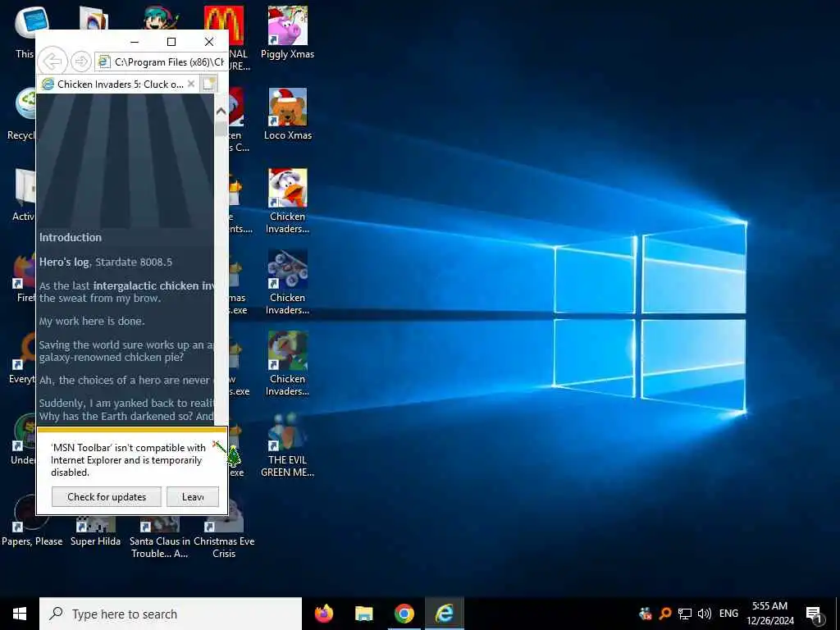
Task: Click the Check for updates button
Action: [107, 496]
